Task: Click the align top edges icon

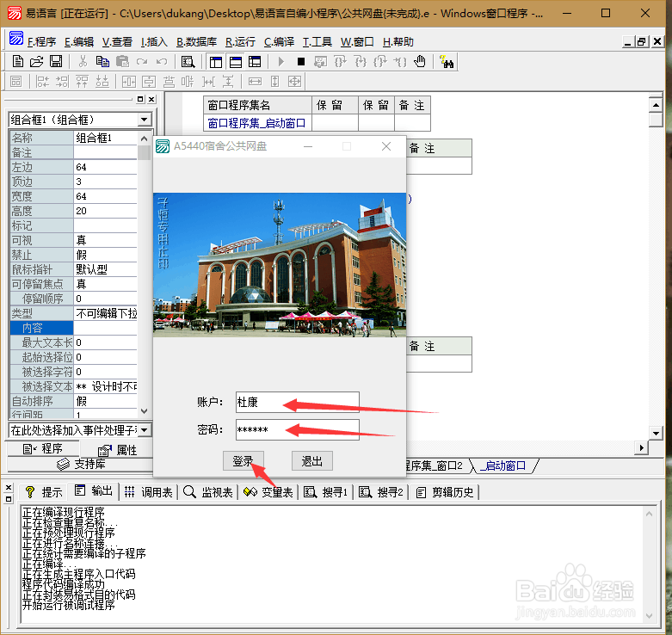Action: [x=82, y=82]
